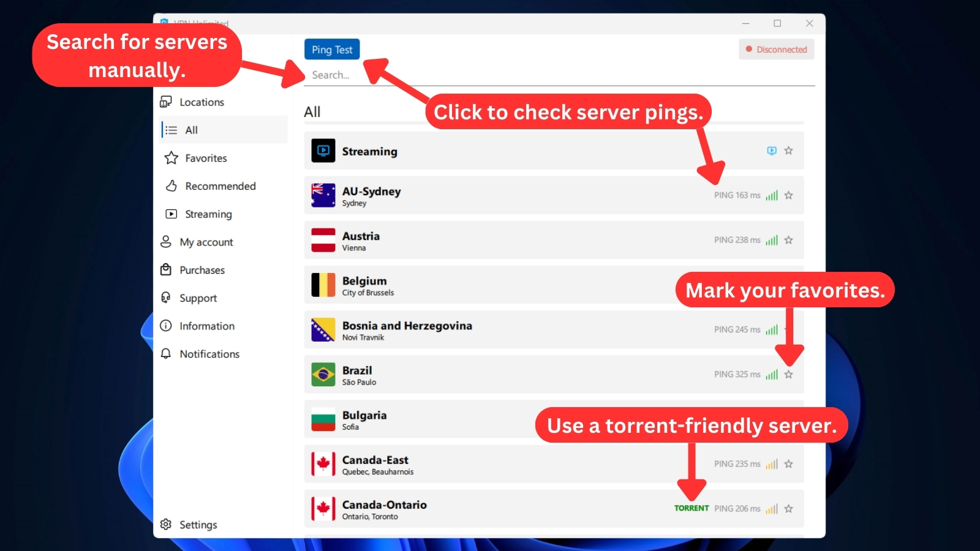Toggle favorite star for Brazil server

point(788,374)
